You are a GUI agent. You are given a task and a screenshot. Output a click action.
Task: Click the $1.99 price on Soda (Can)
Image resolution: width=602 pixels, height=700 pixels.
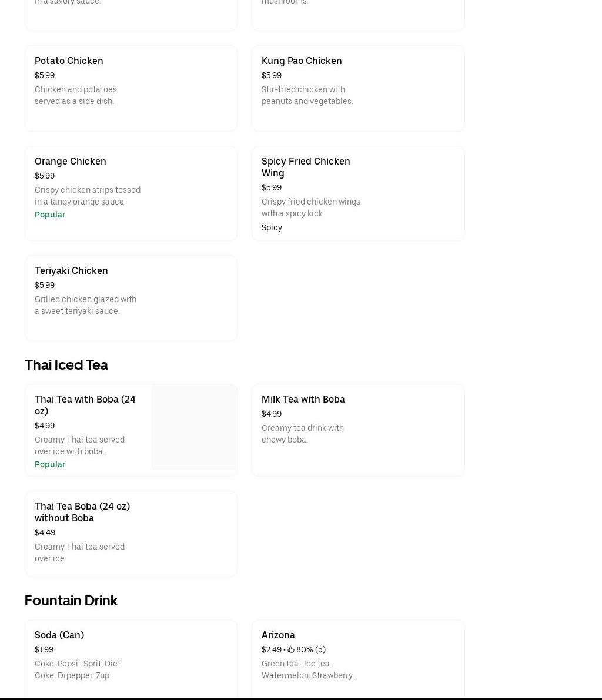pos(44,649)
